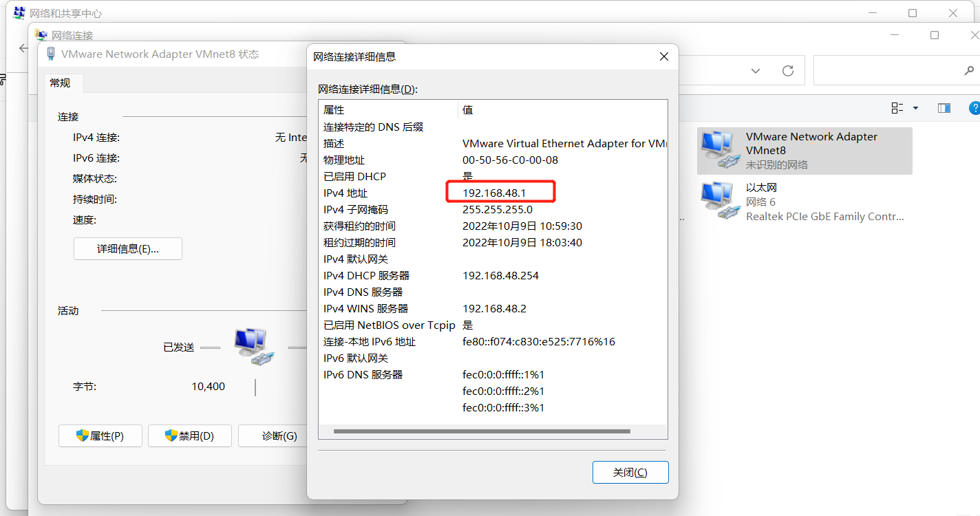Click the 关闭(C) button
This screenshot has height=516, width=980.
630,473
